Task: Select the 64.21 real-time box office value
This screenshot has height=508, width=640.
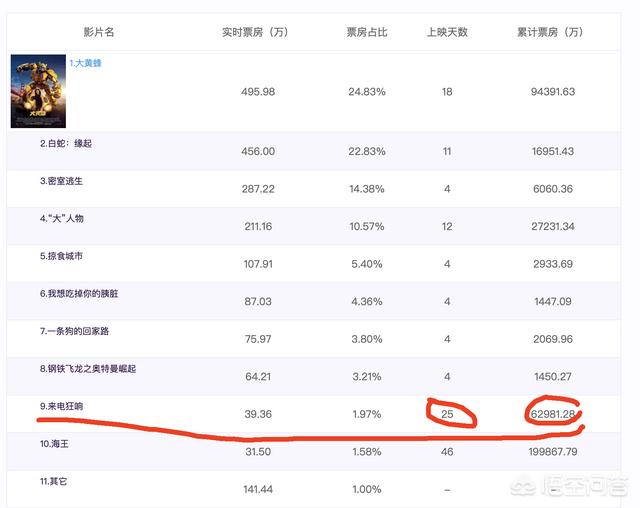Action: click(x=258, y=377)
